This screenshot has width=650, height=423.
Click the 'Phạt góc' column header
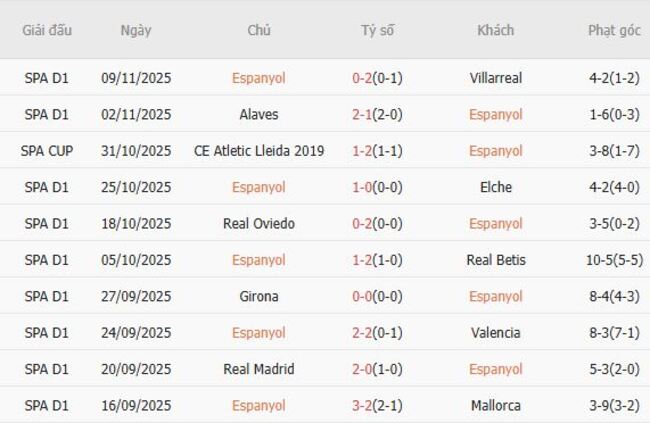(614, 30)
